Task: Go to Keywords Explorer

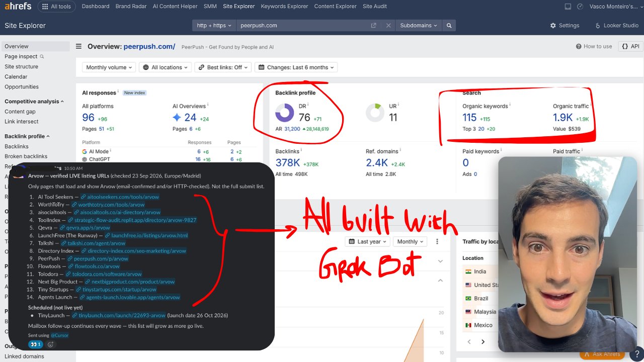Action: (x=284, y=7)
